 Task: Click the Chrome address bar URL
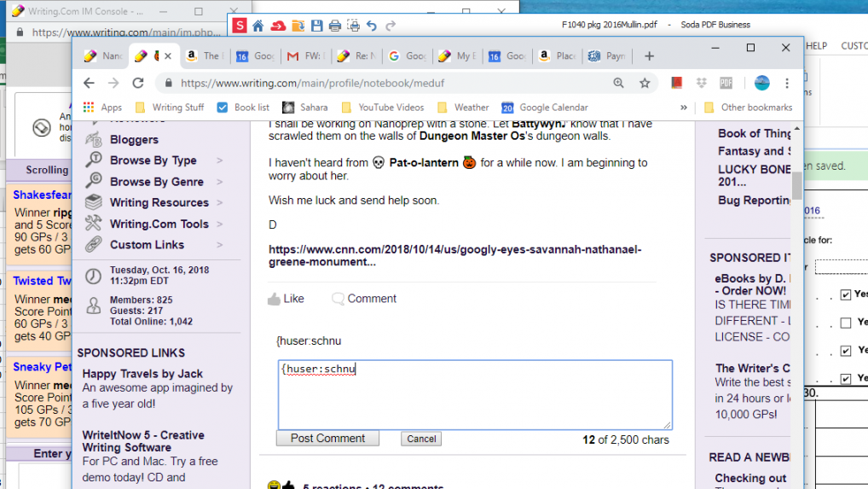(313, 83)
